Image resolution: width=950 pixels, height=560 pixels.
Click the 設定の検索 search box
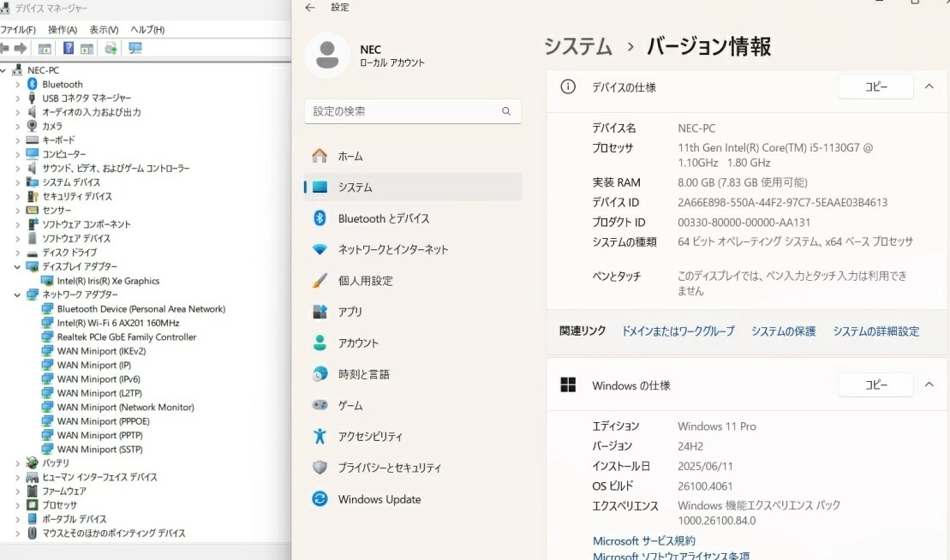click(x=413, y=111)
